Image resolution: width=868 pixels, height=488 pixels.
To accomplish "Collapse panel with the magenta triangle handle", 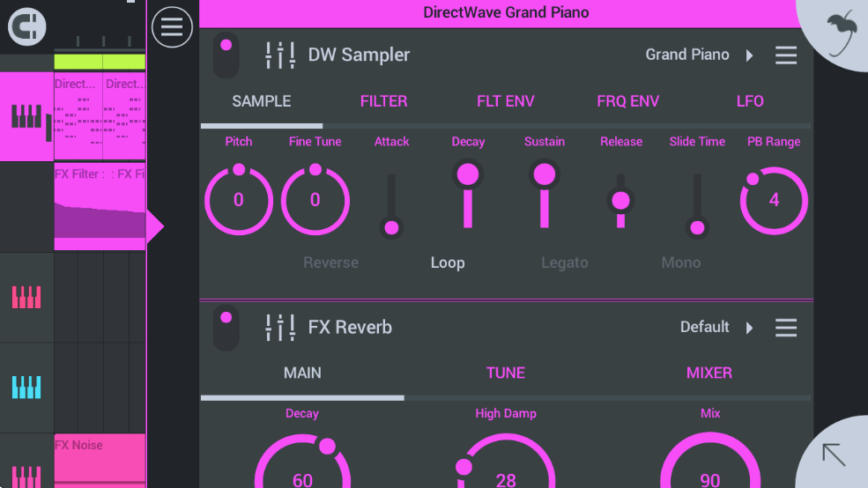I will 156,226.
